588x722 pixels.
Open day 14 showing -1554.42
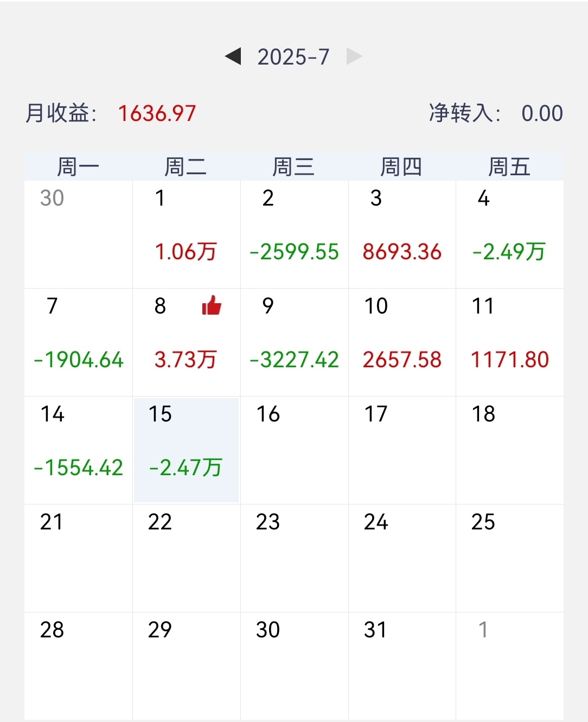point(78,450)
